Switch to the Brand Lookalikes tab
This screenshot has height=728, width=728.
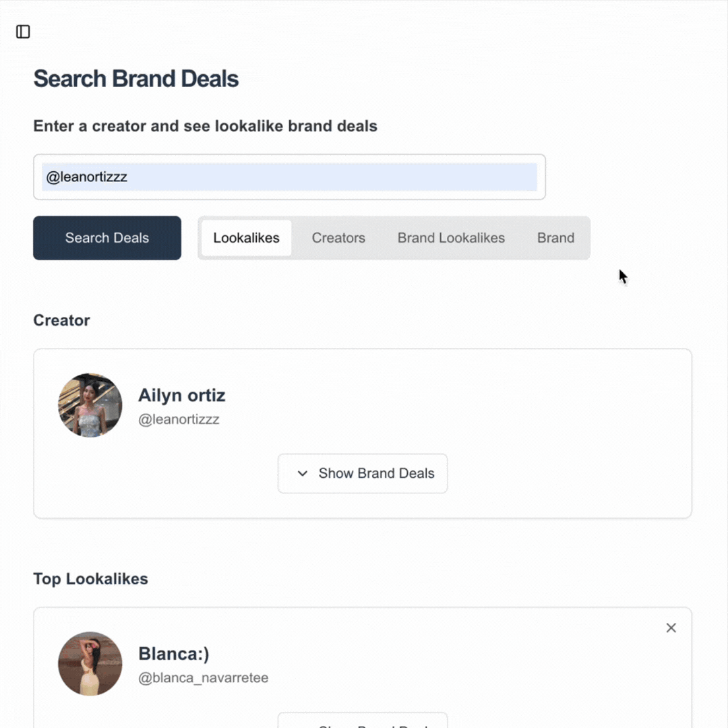pyautogui.click(x=451, y=237)
